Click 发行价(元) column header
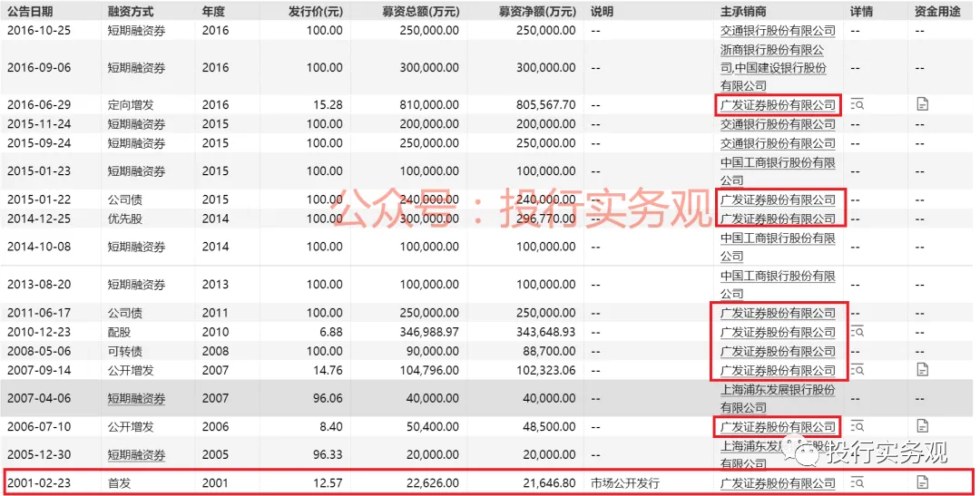Screen dimensions: 980x496 point(315,11)
